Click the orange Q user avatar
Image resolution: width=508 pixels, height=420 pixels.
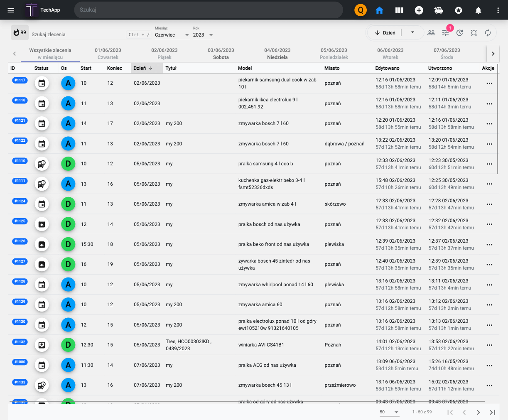tap(361, 10)
